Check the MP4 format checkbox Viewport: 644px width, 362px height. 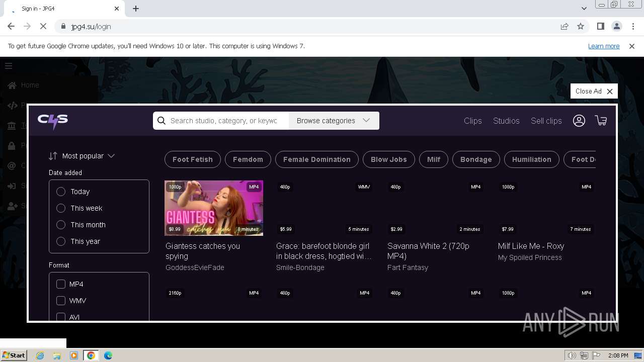pyautogui.click(x=61, y=284)
